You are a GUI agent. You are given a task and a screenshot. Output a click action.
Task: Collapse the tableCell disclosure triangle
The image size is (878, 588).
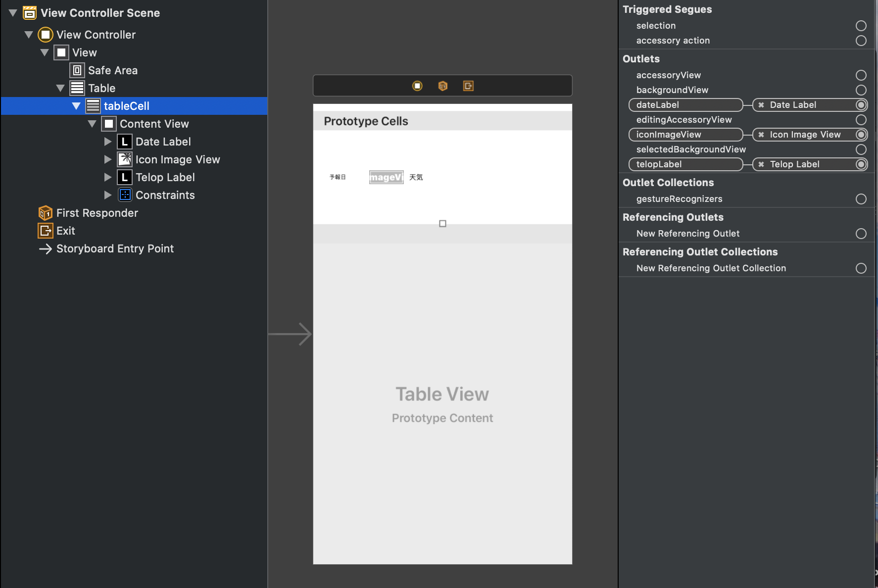[x=76, y=106]
